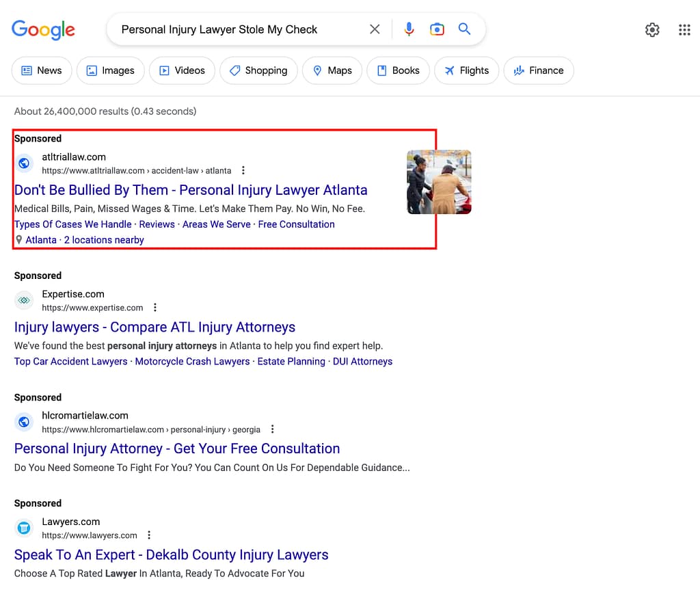
Task: Clear the search query with X
Action: click(375, 29)
